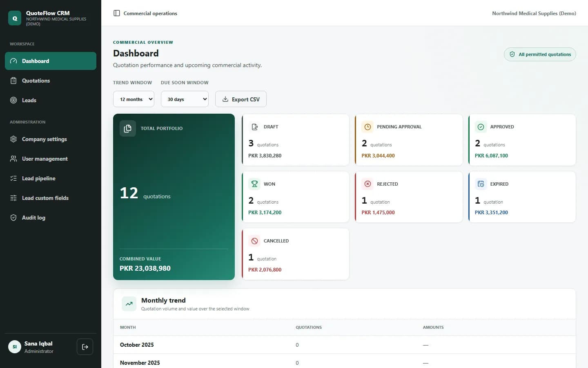Click the Approved check-circle icon
The height and width of the screenshot is (368, 588).
pos(481,127)
